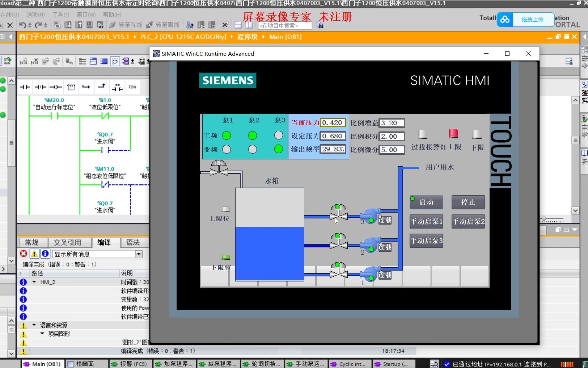Click the undo icon in main toolbar
The image size is (588, 368).
(22, 25)
